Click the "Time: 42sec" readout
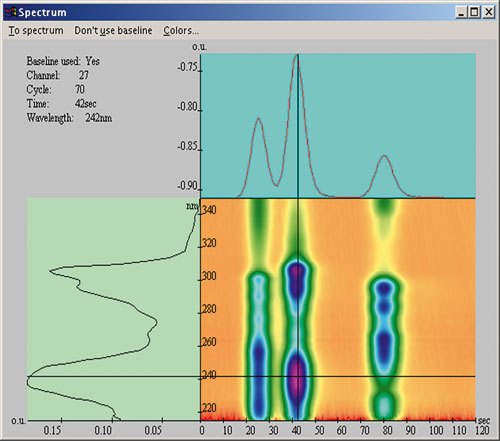This screenshot has width=500, height=441. 61,104
